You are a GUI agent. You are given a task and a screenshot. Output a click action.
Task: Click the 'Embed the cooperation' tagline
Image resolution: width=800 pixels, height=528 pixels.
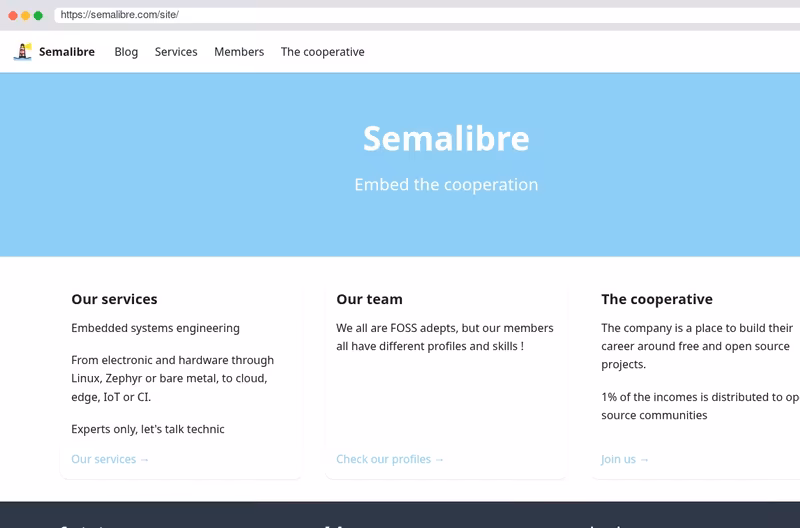click(446, 185)
